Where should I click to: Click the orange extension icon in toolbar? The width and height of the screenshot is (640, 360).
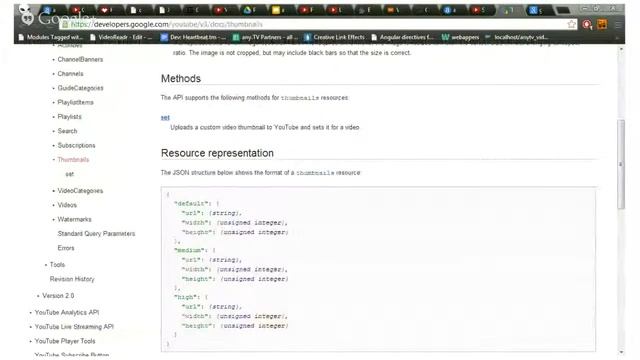[602, 24]
